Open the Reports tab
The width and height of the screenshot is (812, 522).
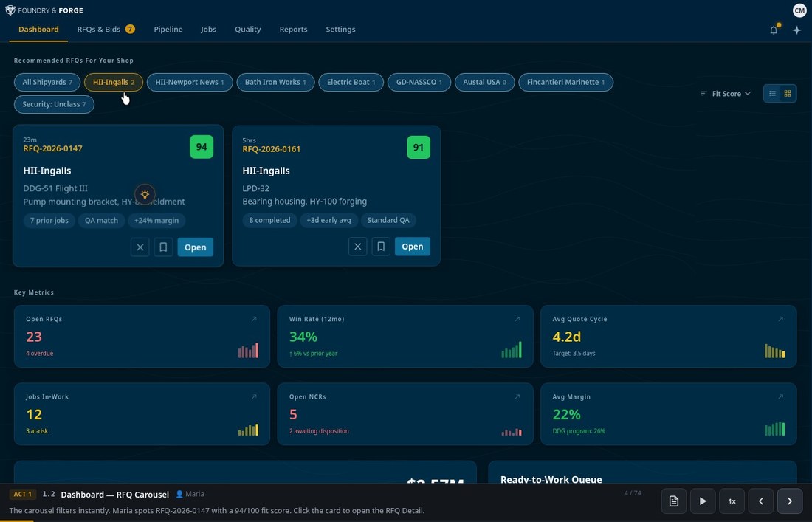(293, 29)
